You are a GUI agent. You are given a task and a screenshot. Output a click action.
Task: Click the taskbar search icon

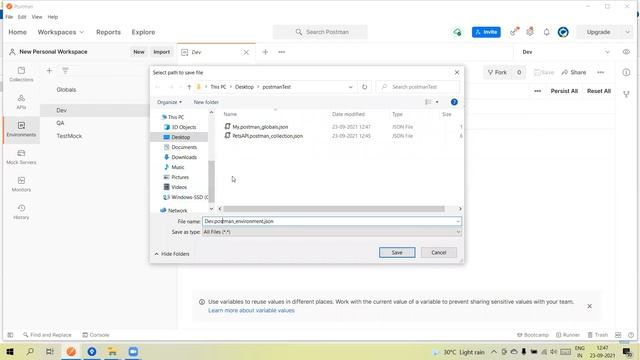30,351
